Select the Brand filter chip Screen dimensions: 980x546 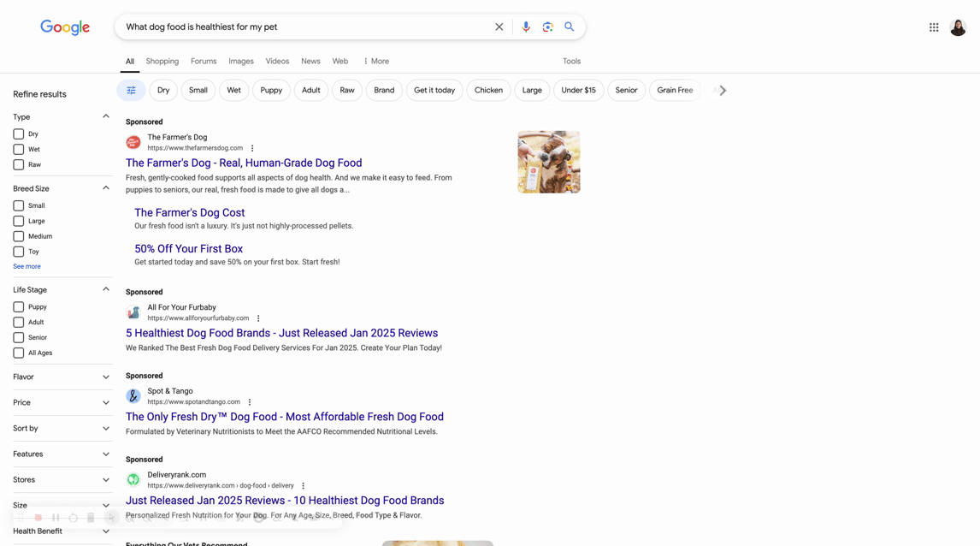[384, 90]
